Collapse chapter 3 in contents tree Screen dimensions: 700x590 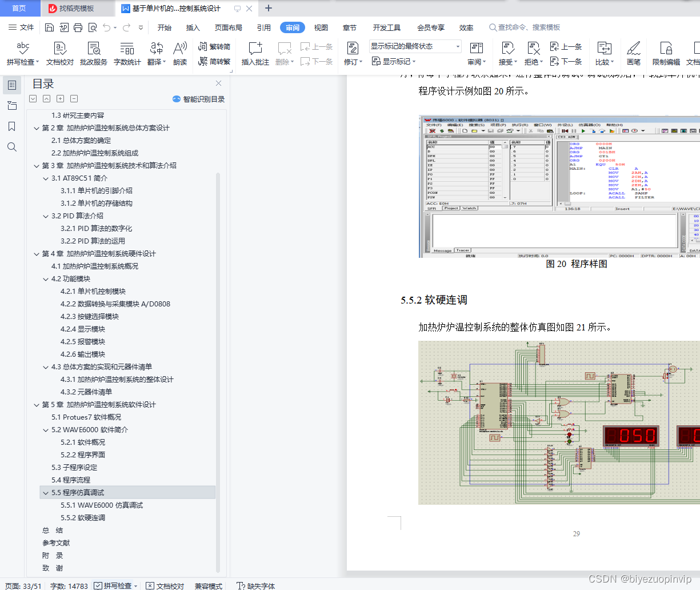tap(37, 166)
